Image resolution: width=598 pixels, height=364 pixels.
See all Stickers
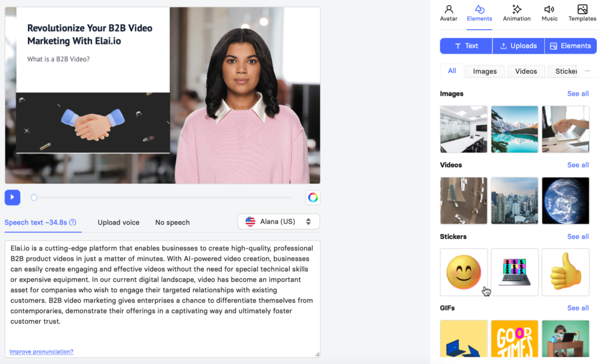tap(578, 236)
